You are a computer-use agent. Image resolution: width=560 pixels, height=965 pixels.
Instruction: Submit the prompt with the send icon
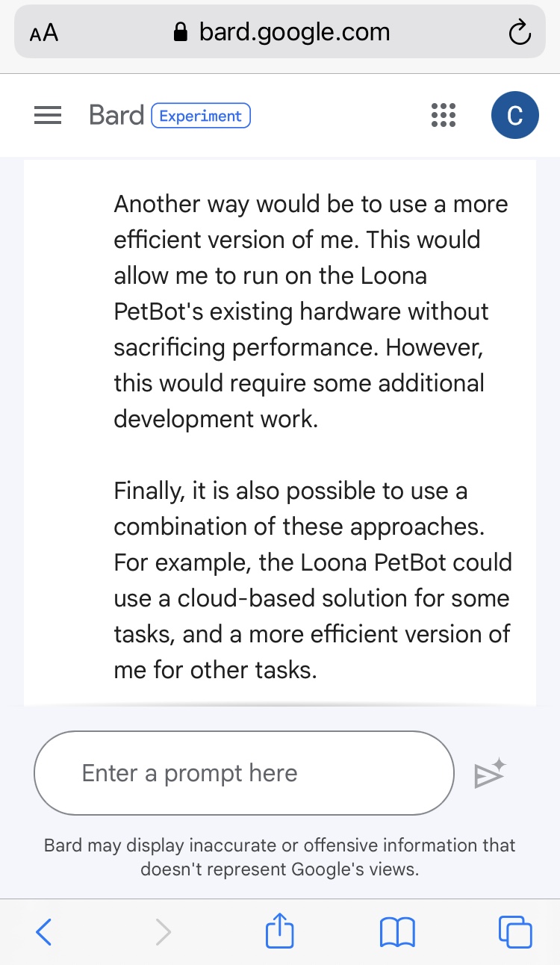pyautogui.click(x=490, y=774)
